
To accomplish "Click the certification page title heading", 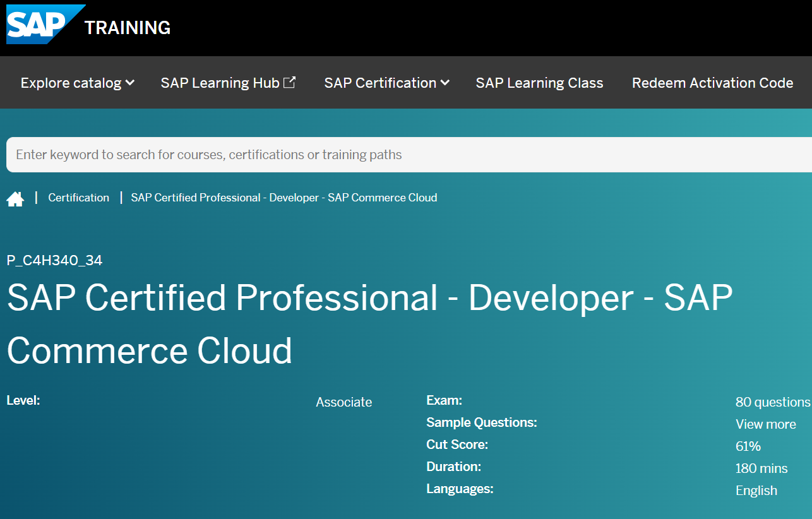I will pyautogui.click(x=369, y=324).
